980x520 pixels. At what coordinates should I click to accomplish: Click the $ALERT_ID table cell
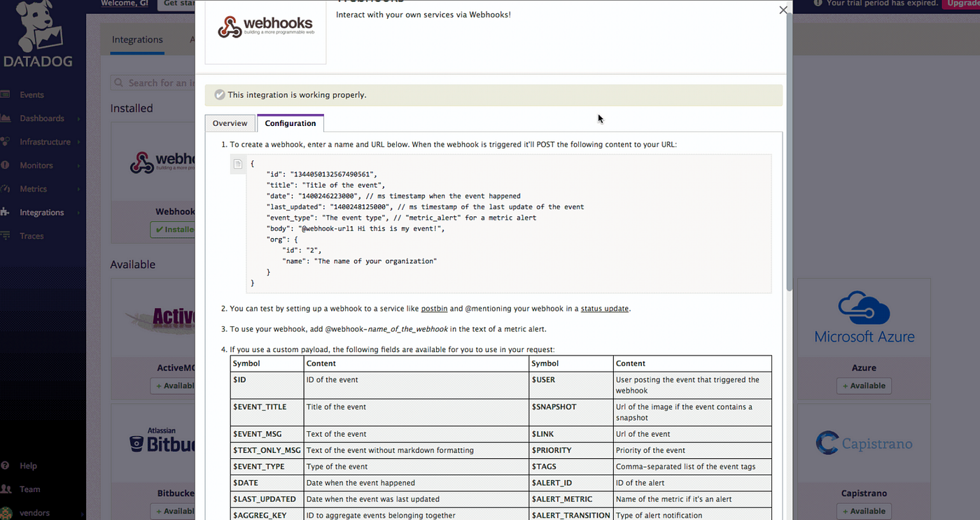coord(570,483)
